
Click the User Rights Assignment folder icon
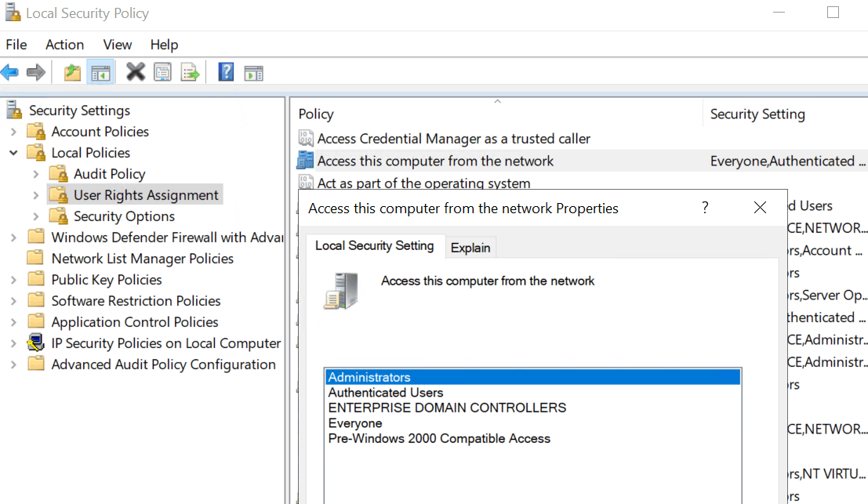click(x=59, y=194)
